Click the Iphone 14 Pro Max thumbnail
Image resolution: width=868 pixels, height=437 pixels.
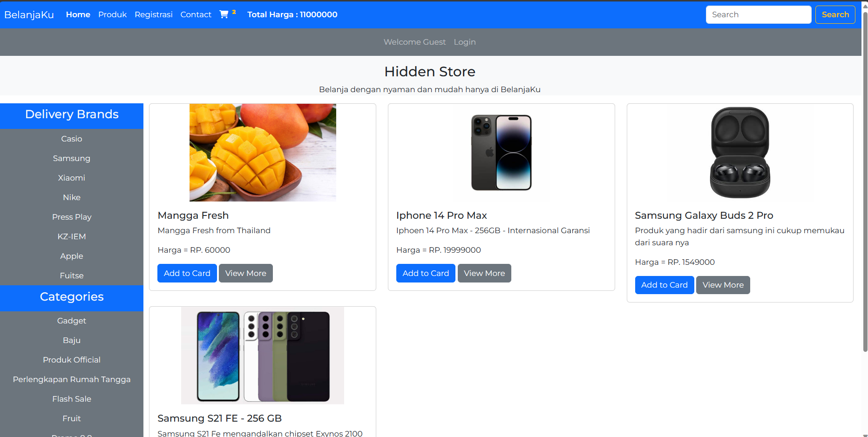[x=501, y=153]
